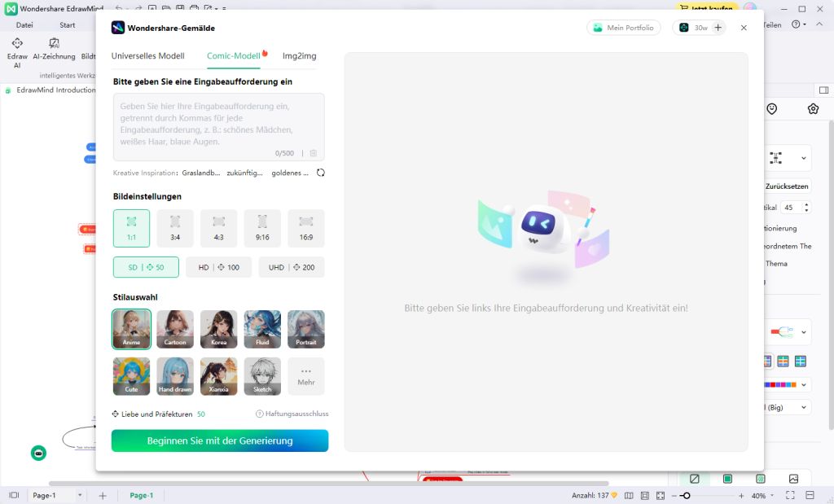
Task: Clear the prompt with the trash icon
Action: click(314, 153)
